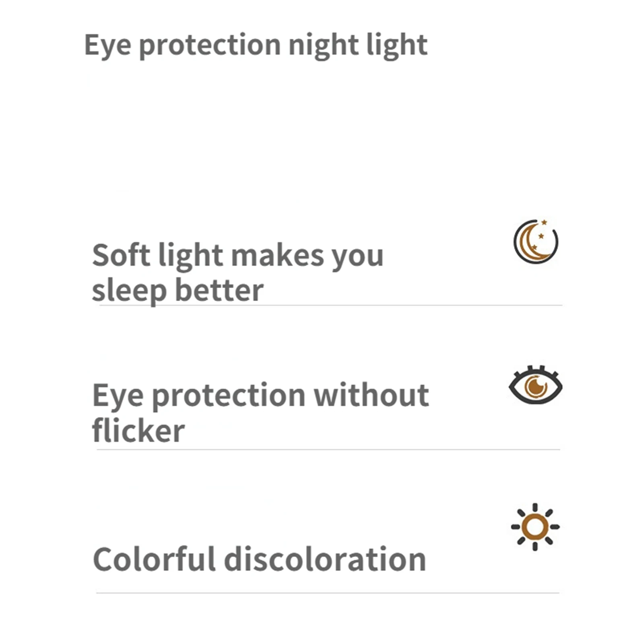Viewport: 644px width, 644px height.
Task: Click the brown pupil of the eye icon
Action: click(535, 387)
